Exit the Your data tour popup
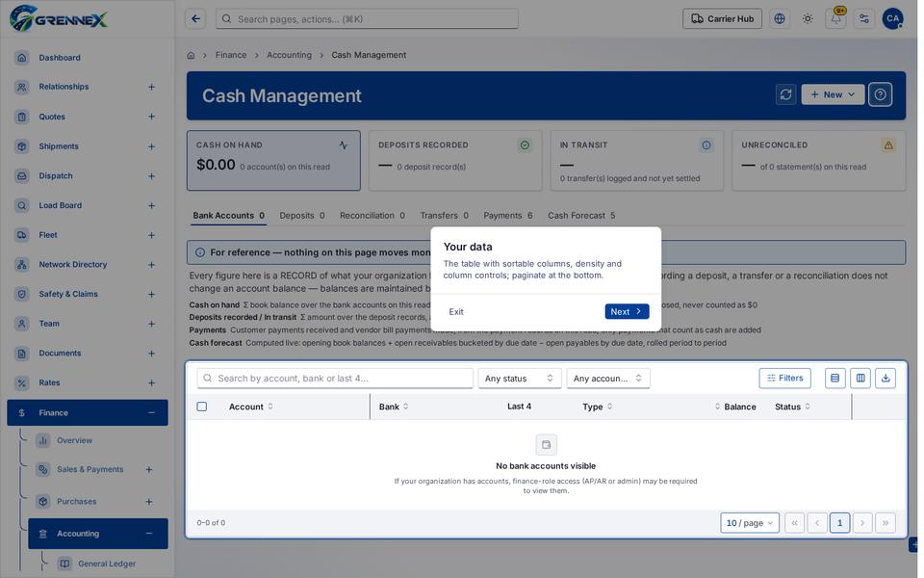 point(456,312)
